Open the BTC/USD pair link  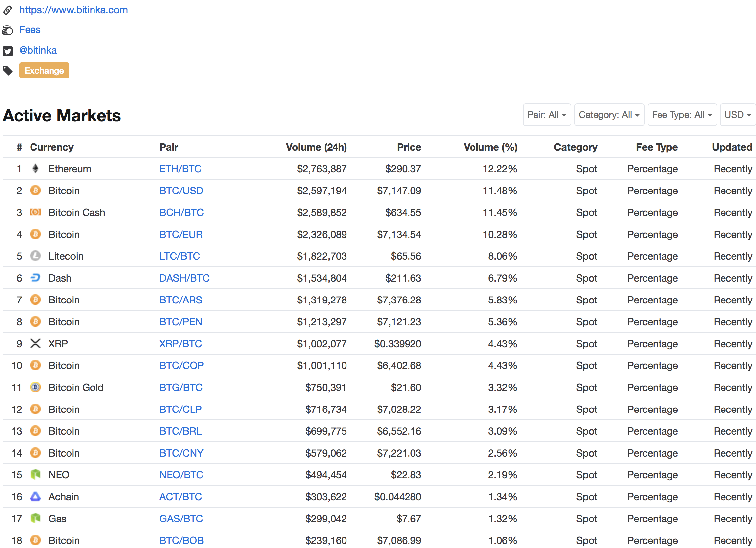(181, 191)
